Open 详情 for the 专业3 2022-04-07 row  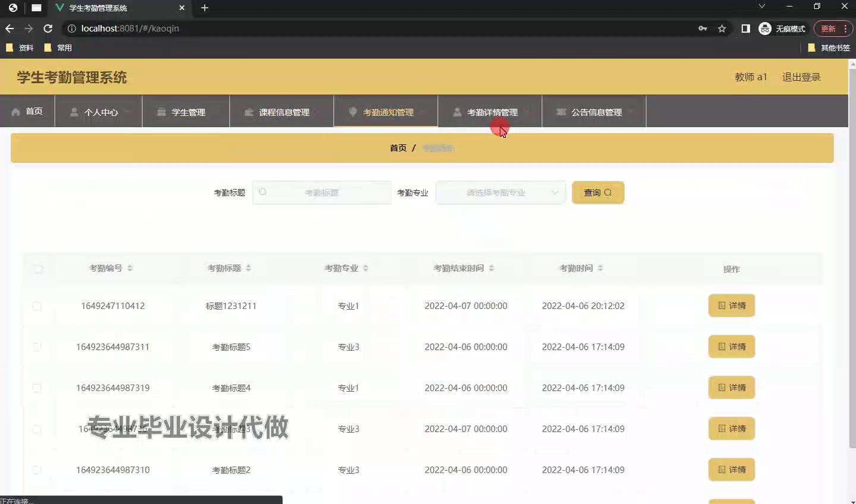(732, 429)
